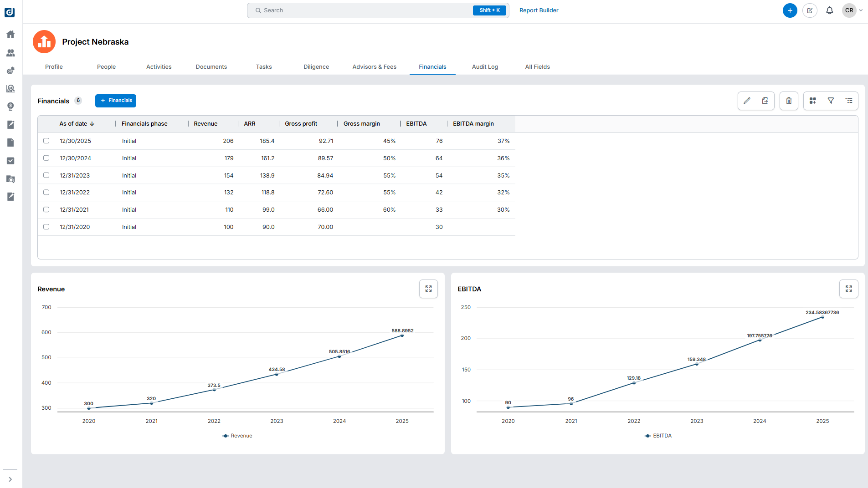Click the + Financials button

pos(116,101)
